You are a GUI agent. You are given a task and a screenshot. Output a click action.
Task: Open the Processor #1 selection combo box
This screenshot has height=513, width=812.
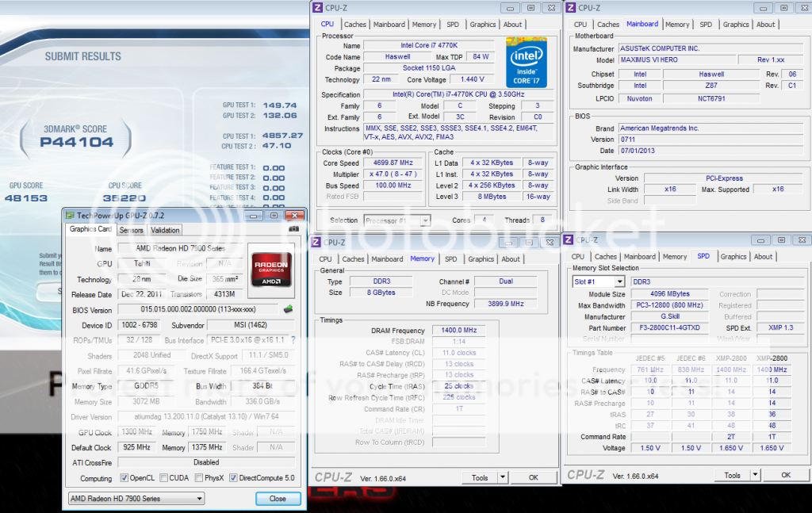pyautogui.click(x=396, y=220)
